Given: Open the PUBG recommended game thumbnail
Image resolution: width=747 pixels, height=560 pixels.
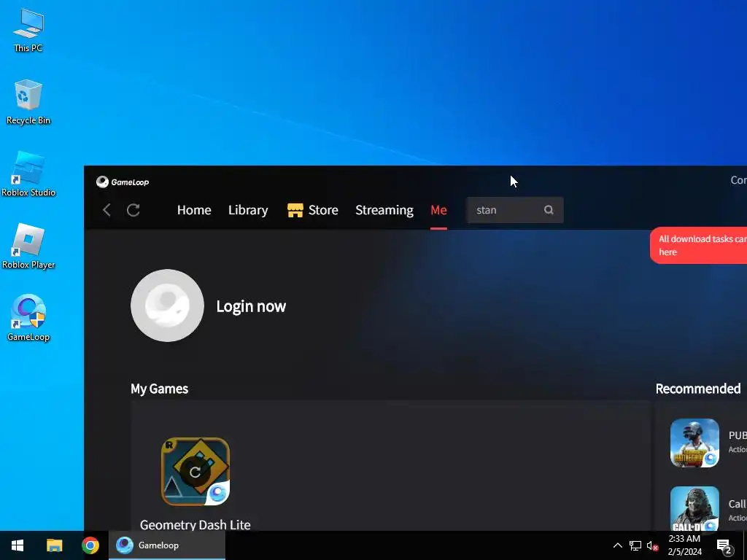Looking at the screenshot, I should [x=694, y=443].
